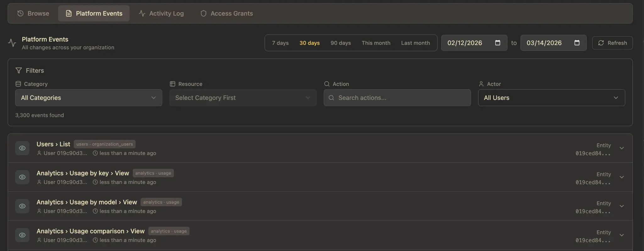Screen dimensions: 644x251
Task: Click the Users › List event title
Action: tap(53, 144)
